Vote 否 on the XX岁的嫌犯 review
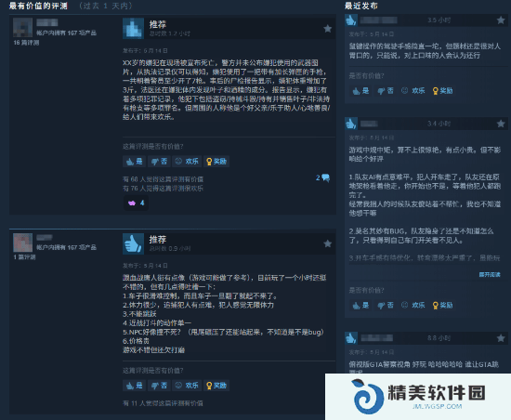This screenshot has height=420, width=511. 159,162
